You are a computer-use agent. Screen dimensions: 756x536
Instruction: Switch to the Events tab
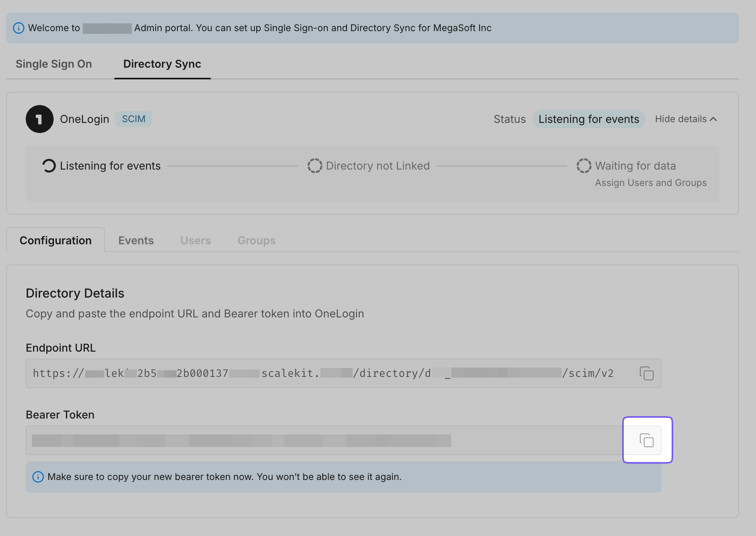136,240
